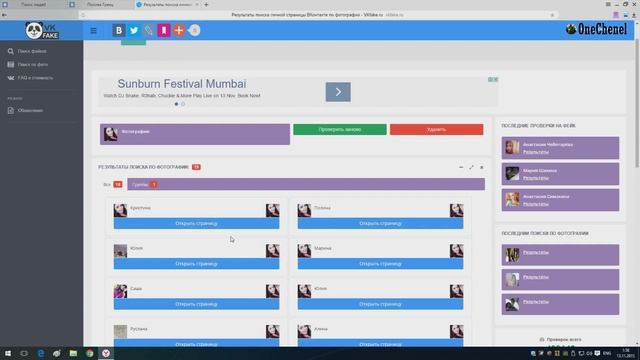Toggle the sidebar hamburger menu icon
Screen dimensions: 640x360
tap(93, 31)
